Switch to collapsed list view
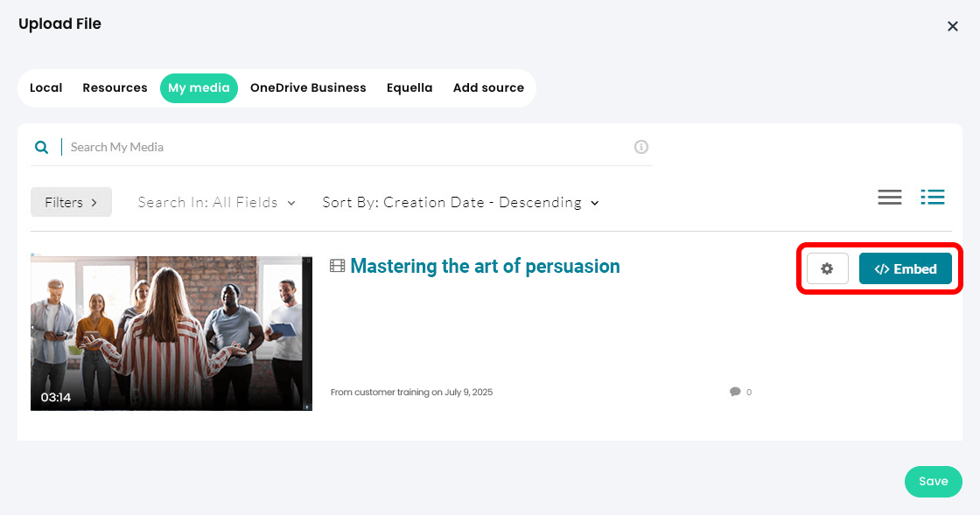Viewport: 980px width, 515px height. pos(889,198)
